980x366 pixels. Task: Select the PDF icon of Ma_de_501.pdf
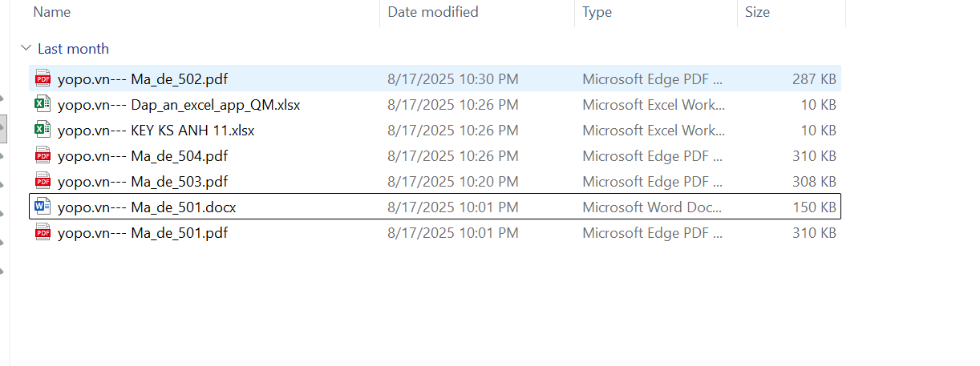[x=43, y=233]
